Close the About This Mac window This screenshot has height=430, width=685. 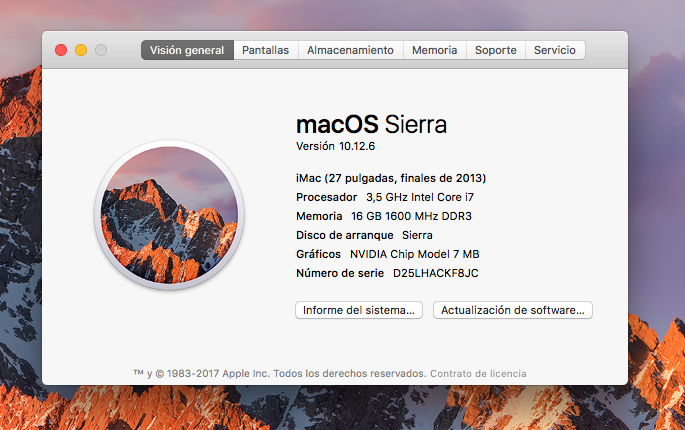(61, 50)
